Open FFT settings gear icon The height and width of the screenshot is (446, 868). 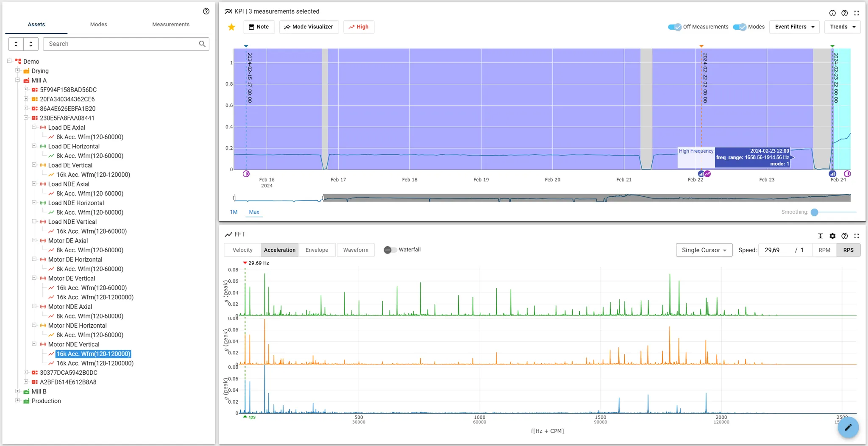[x=832, y=236]
